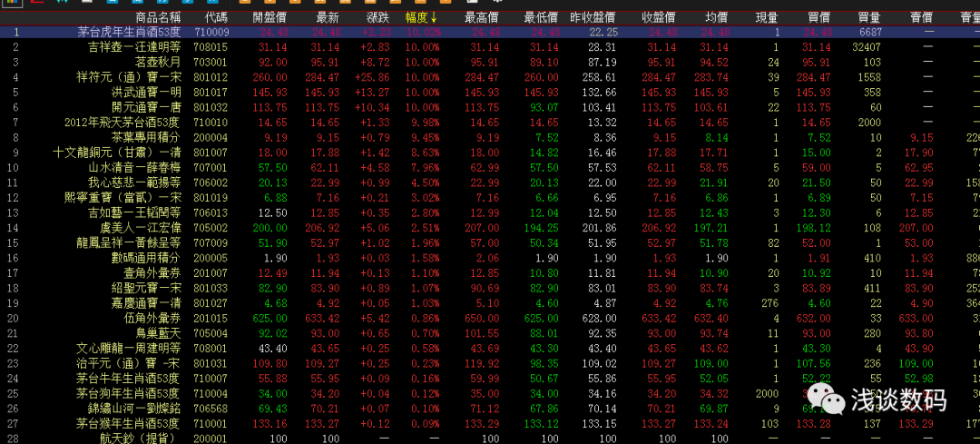Click buy volume 32407
This screenshot has width=980, height=444.
[867, 47]
